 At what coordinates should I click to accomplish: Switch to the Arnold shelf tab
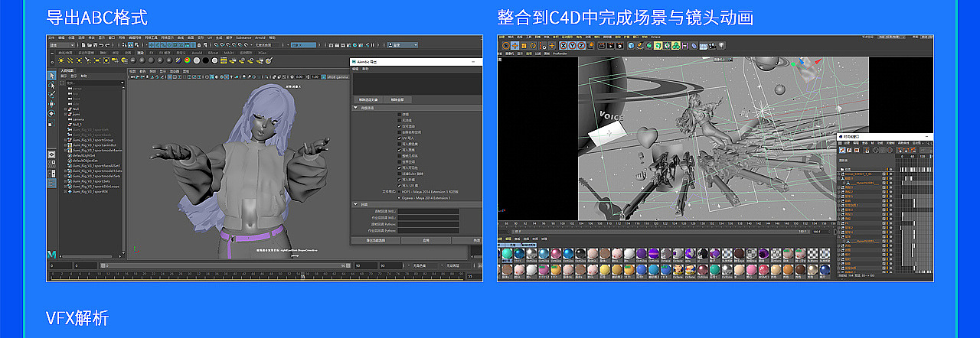click(x=197, y=53)
